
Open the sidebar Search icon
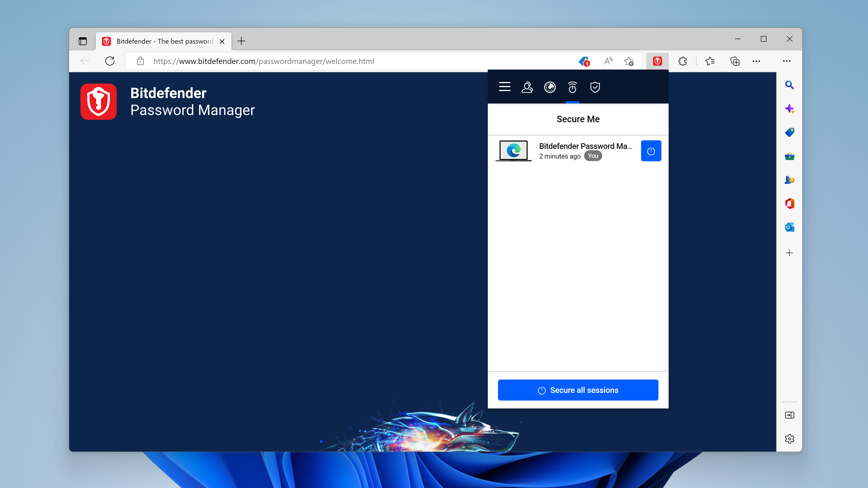click(790, 85)
